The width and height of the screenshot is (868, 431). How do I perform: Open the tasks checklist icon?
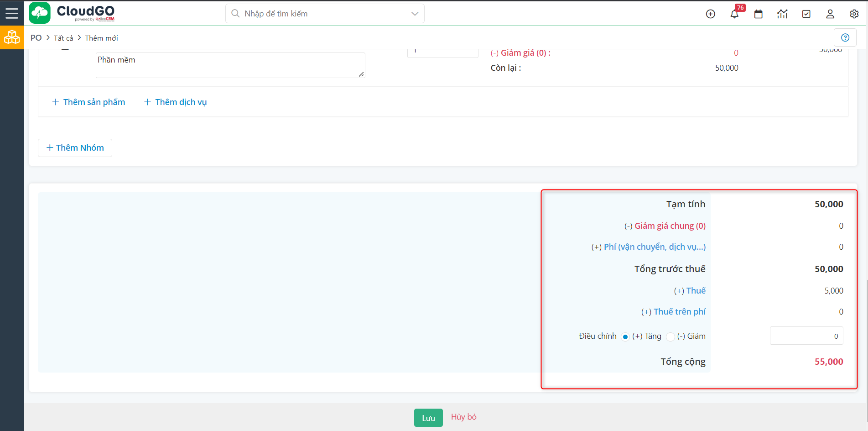click(806, 14)
